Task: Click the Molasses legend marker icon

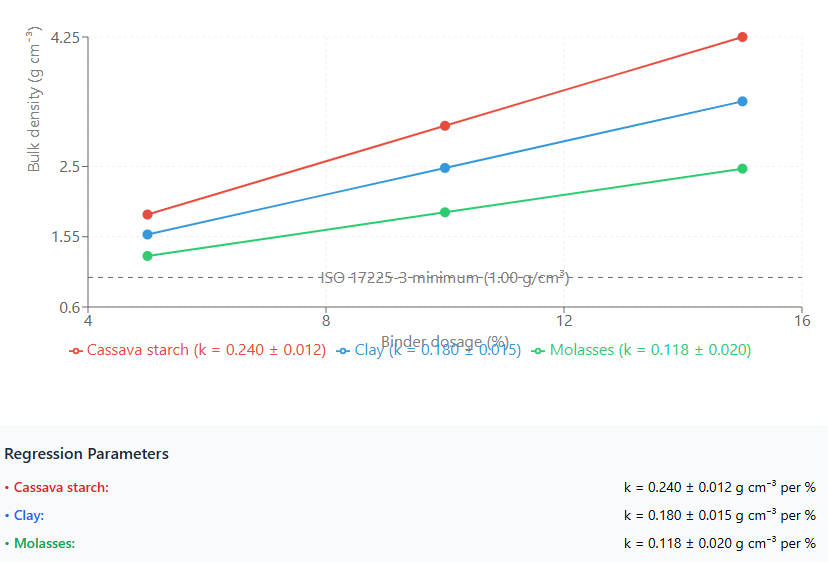Action: pyautogui.click(x=538, y=351)
